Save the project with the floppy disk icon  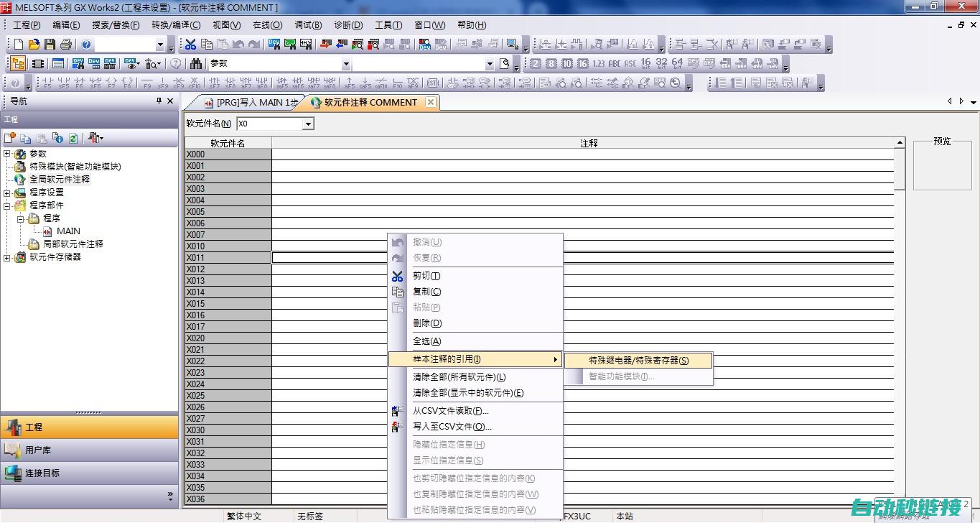tap(50, 45)
